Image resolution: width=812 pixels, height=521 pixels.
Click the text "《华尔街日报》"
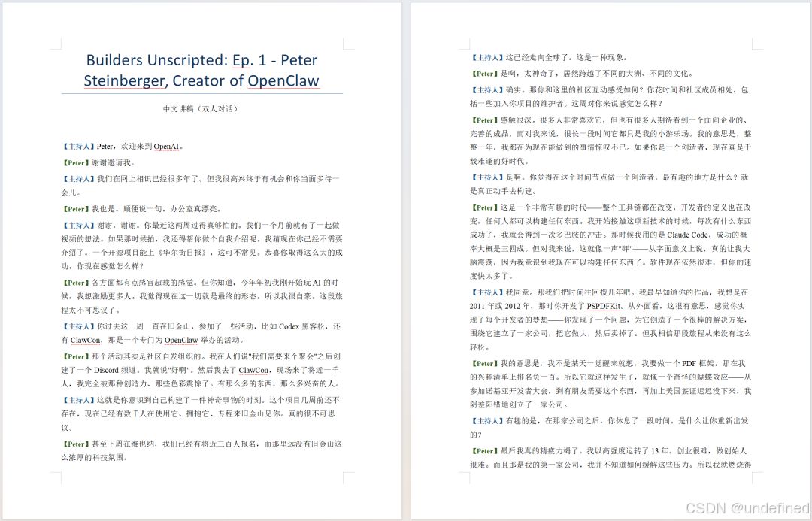183,253
